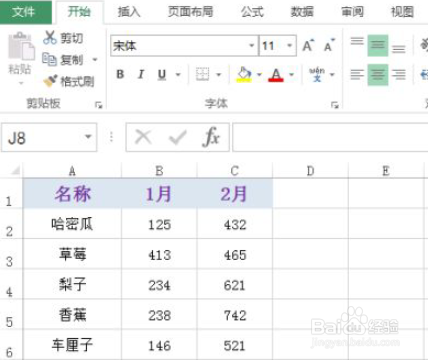This screenshot has height=360, width=428.
Task: Select row 3 header
Action: click(10, 254)
